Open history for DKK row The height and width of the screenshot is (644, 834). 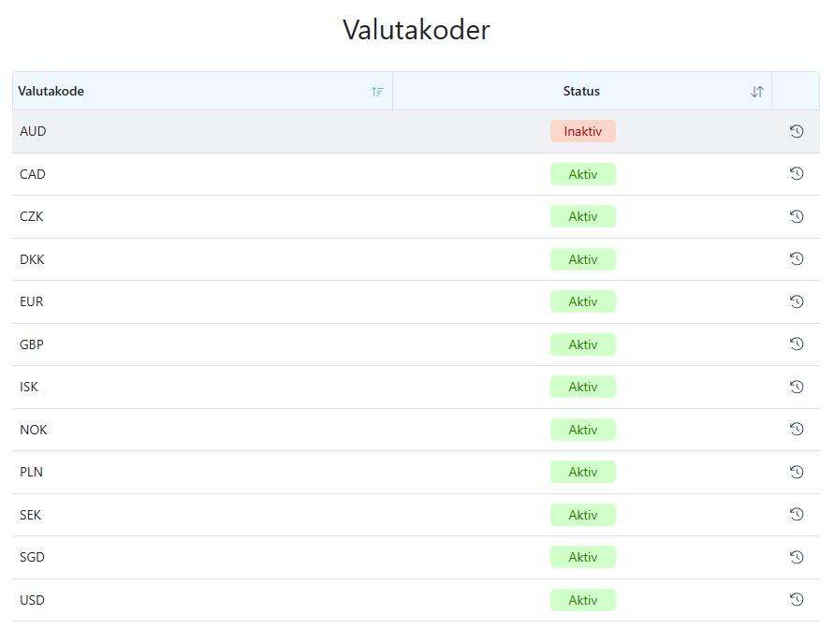point(797,259)
